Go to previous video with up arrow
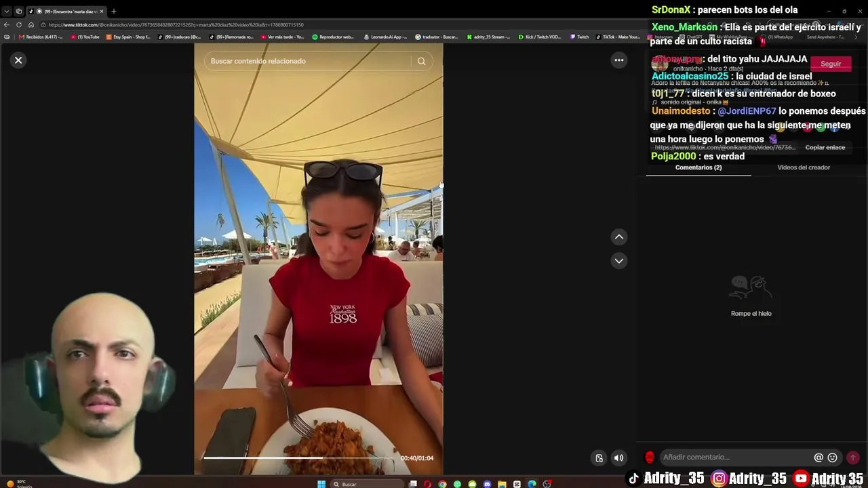The image size is (868, 488). pos(618,237)
